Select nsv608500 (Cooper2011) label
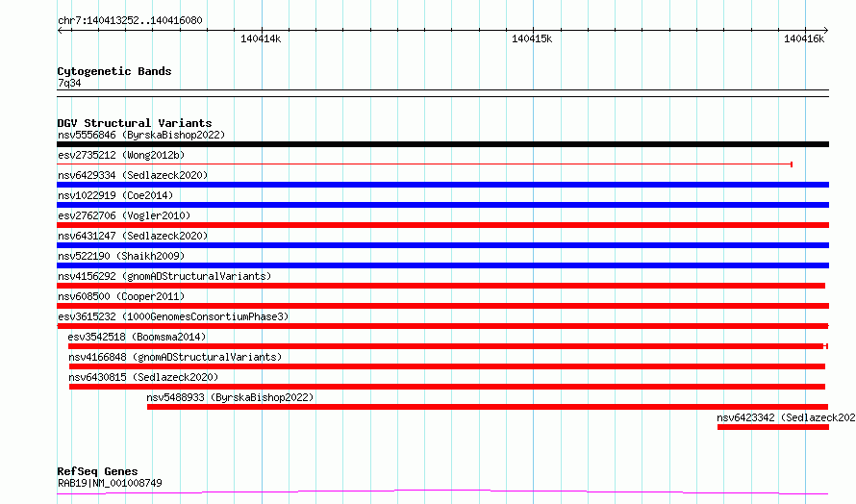Screen dimensions: 856x504 pos(121,296)
